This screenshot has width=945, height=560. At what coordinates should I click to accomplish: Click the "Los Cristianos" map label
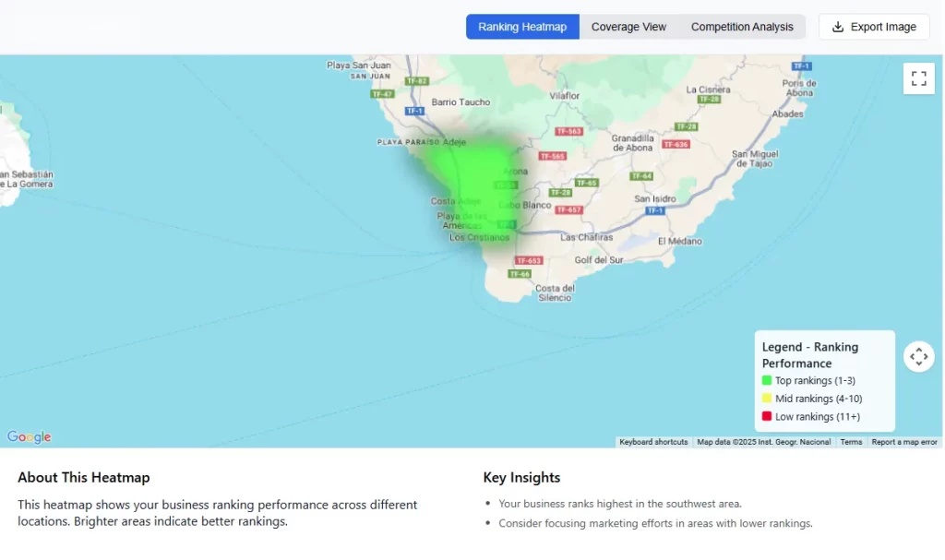point(479,237)
